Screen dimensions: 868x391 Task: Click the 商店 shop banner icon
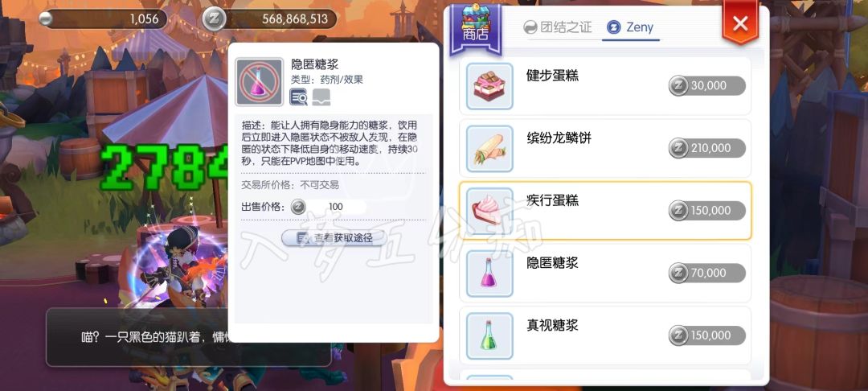(x=476, y=29)
